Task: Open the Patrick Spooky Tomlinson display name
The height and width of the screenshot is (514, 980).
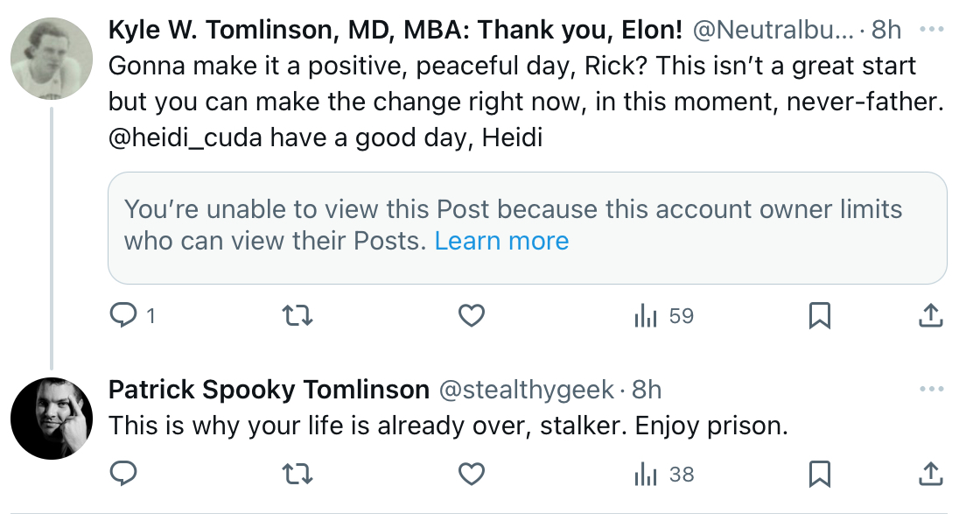Action: tap(269, 390)
